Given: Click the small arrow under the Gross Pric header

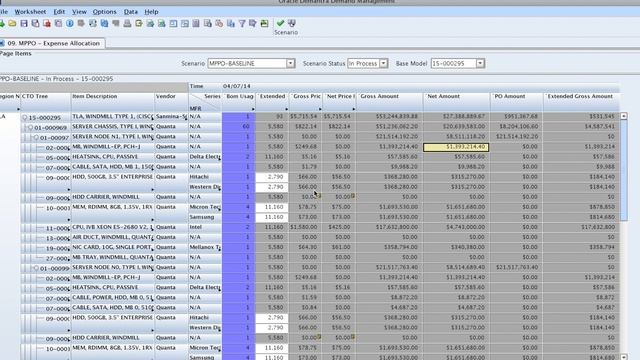Looking at the screenshot, I should coord(320,109).
